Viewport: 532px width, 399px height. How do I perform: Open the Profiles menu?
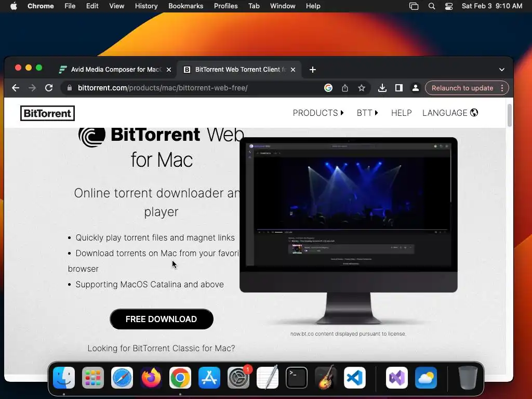(x=225, y=6)
